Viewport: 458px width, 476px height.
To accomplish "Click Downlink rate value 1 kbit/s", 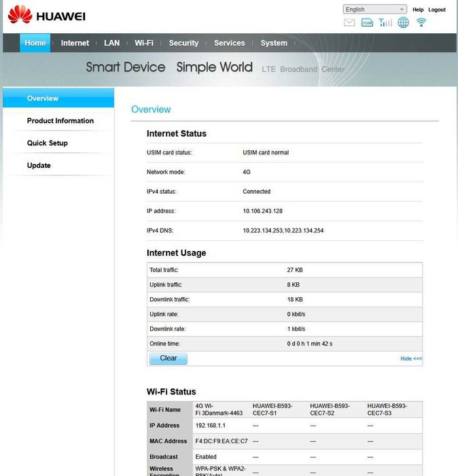I will pyautogui.click(x=296, y=328).
